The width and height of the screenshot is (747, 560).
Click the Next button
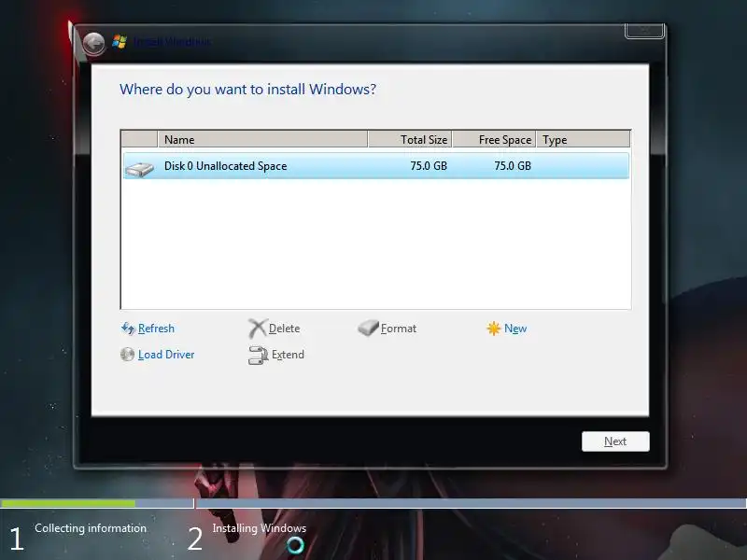coord(615,441)
